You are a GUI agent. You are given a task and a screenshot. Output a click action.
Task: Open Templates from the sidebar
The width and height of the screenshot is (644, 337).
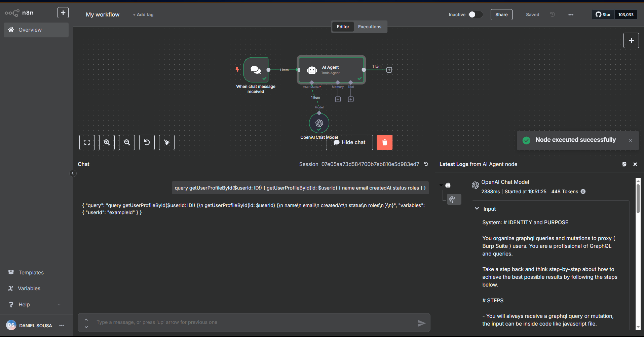click(31, 273)
